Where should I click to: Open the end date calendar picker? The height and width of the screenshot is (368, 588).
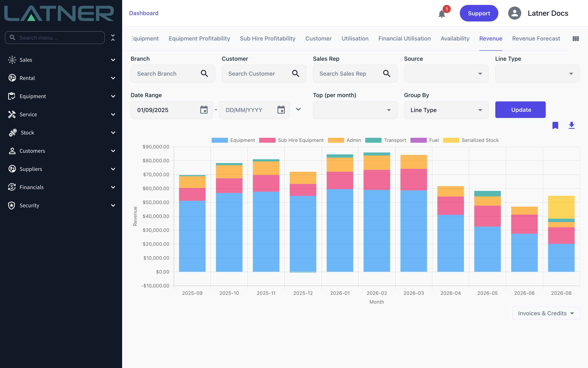point(281,110)
